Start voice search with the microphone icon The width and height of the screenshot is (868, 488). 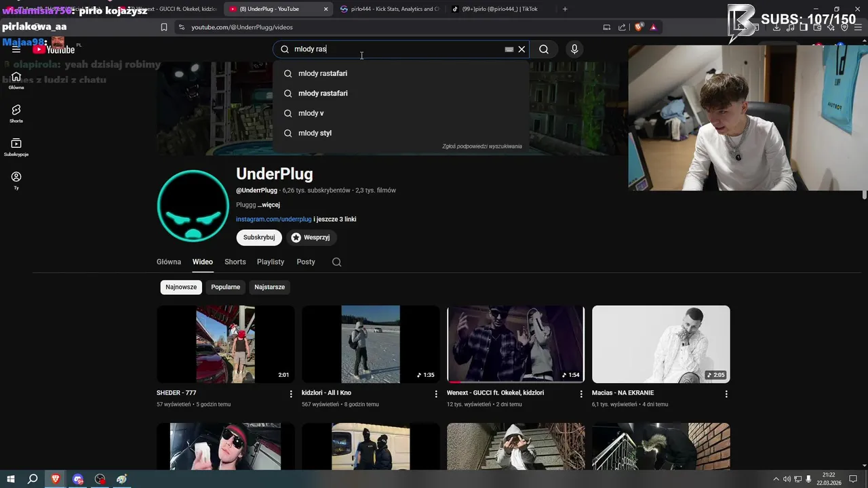[x=574, y=49]
